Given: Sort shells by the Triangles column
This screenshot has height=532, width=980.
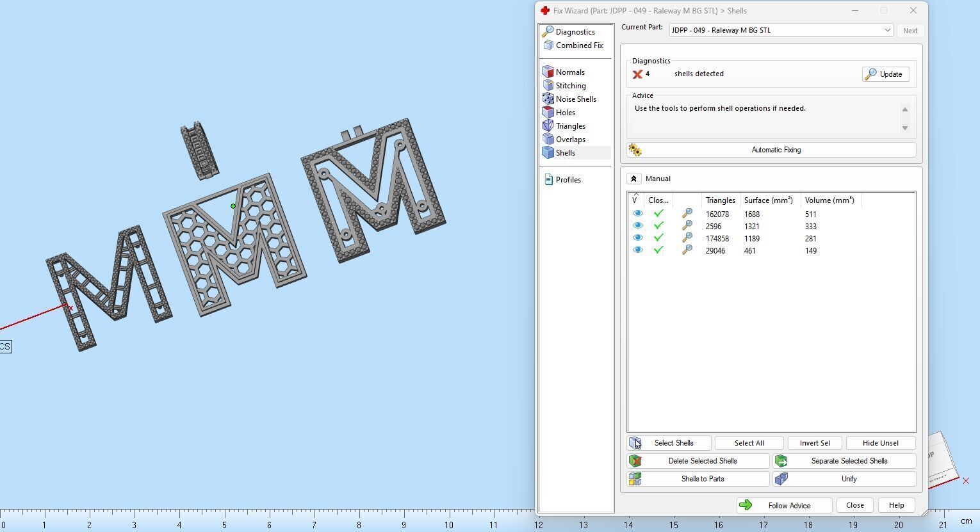Looking at the screenshot, I should pos(720,200).
